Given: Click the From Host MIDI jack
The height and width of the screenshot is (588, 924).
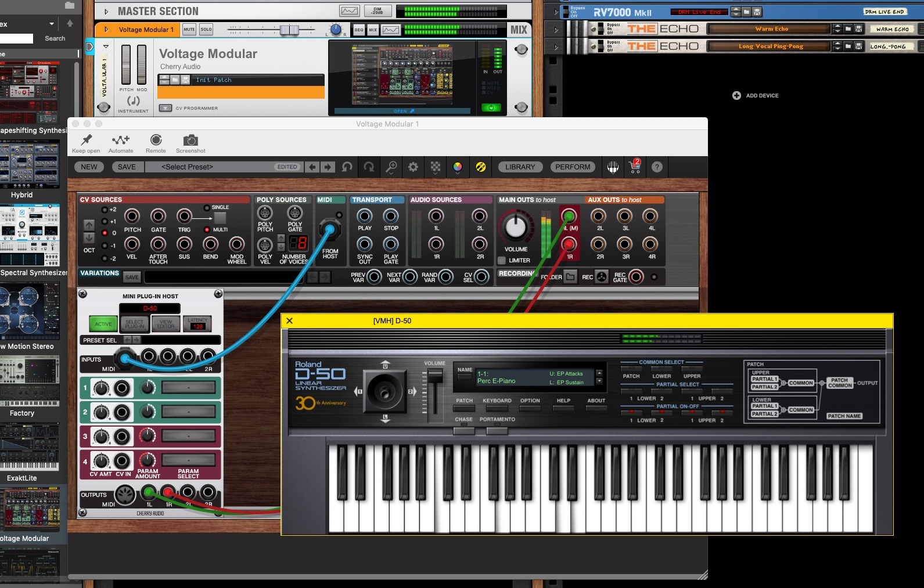Looking at the screenshot, I should [x=330, y=229].
